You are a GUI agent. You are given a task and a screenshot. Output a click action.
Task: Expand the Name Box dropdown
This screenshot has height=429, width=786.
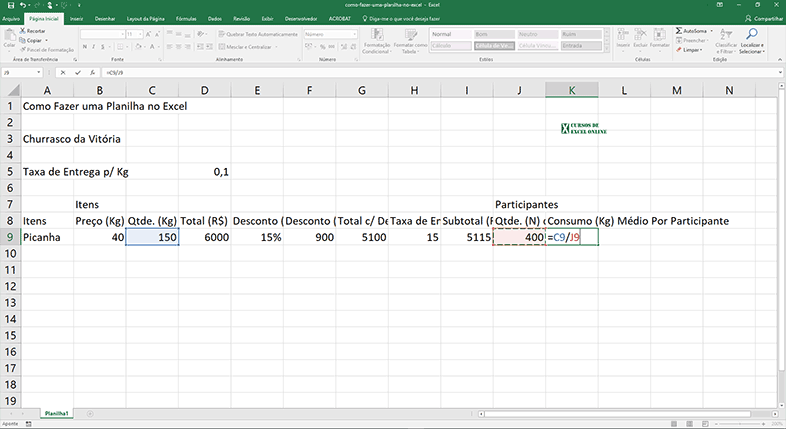(39, 73)
